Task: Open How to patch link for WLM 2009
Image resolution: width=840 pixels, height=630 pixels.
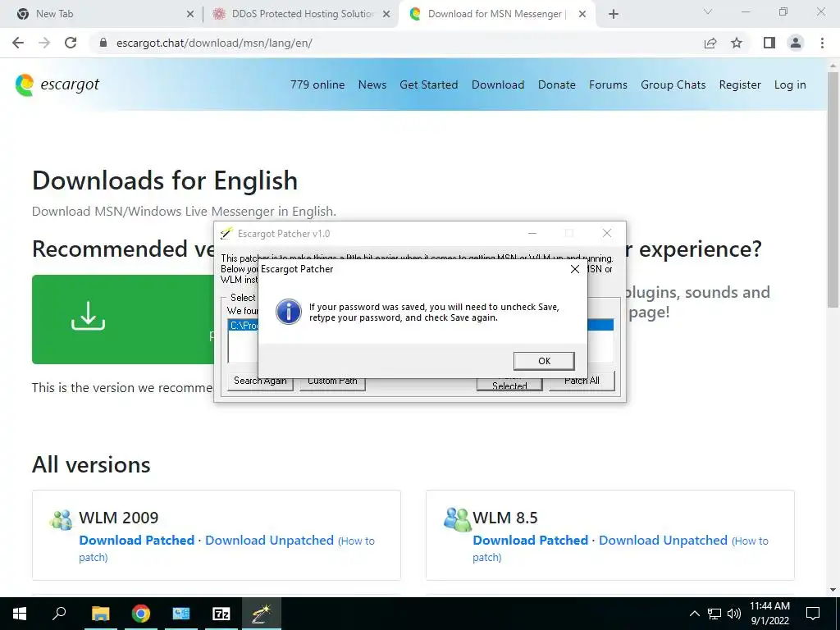Action: [x=356, y=541]
